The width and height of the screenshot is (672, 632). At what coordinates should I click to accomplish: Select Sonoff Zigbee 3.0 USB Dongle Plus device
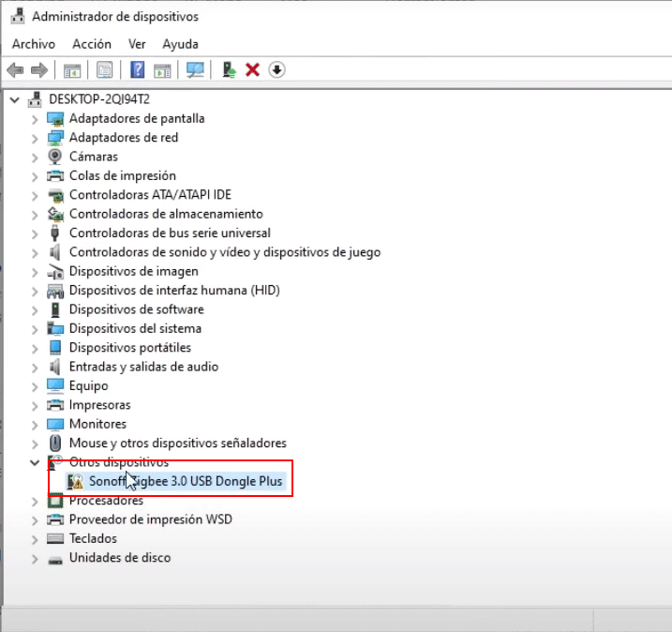click(185, 482)
